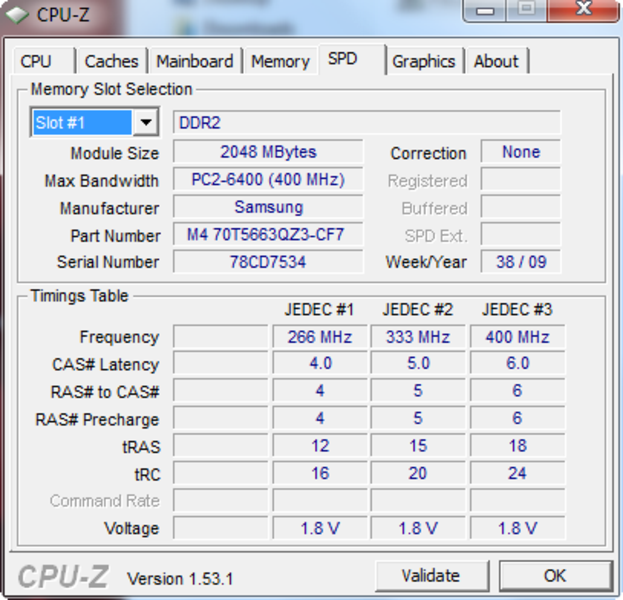Click the PC2-6400 (400 MHz) bandwidth value
This screenshot has height=600, width=623.
[x=268, y=179]
